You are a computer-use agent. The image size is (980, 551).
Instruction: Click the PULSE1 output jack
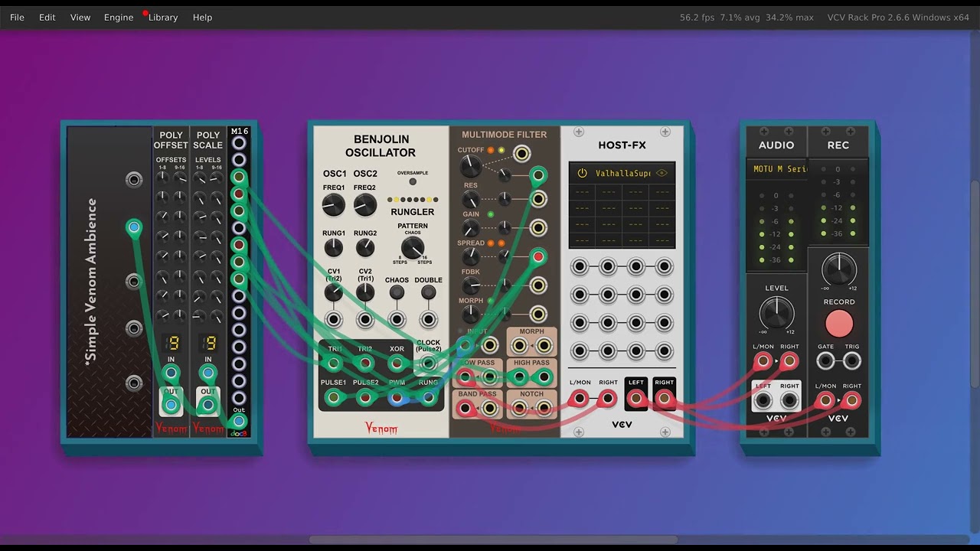point(334,397)
